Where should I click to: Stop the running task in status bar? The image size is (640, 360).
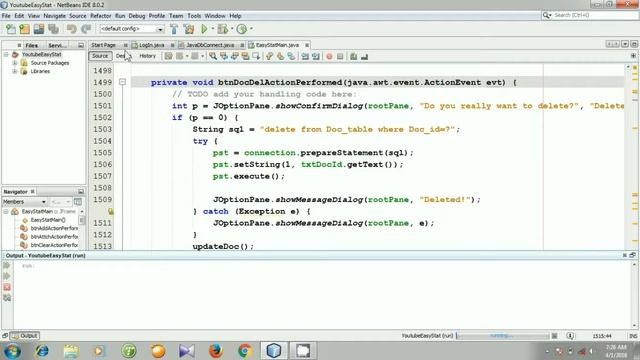[x=554, y=336]
